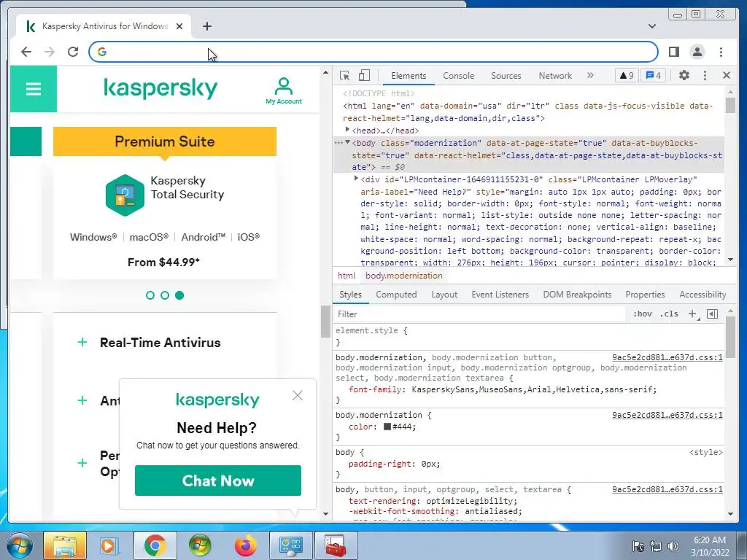This screenshot has width=747, height=560.
Task: Show more DevTools tabs with double chevron
Action: click(590, 75)
